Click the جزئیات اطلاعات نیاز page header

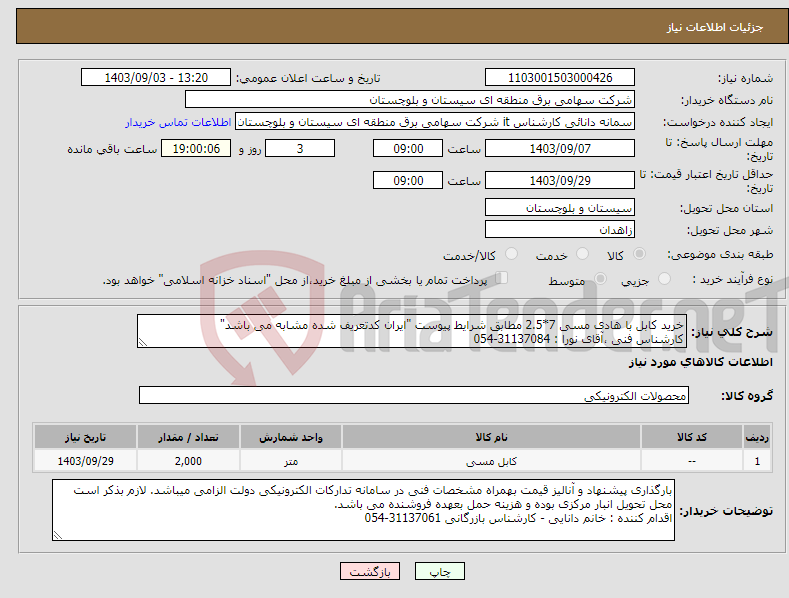pos(403,26)
